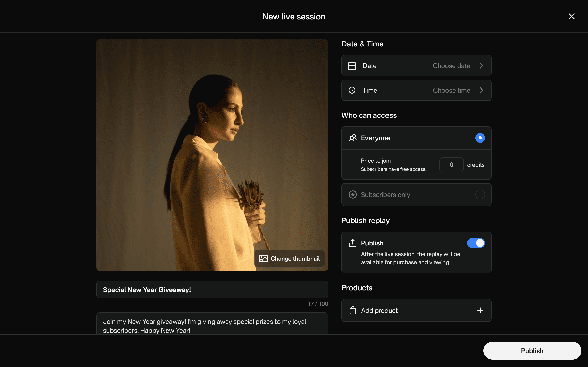588x367 pixels.
Task: Click the session title field 'Special New Year Giveaway!'
Action: [212, 290]
